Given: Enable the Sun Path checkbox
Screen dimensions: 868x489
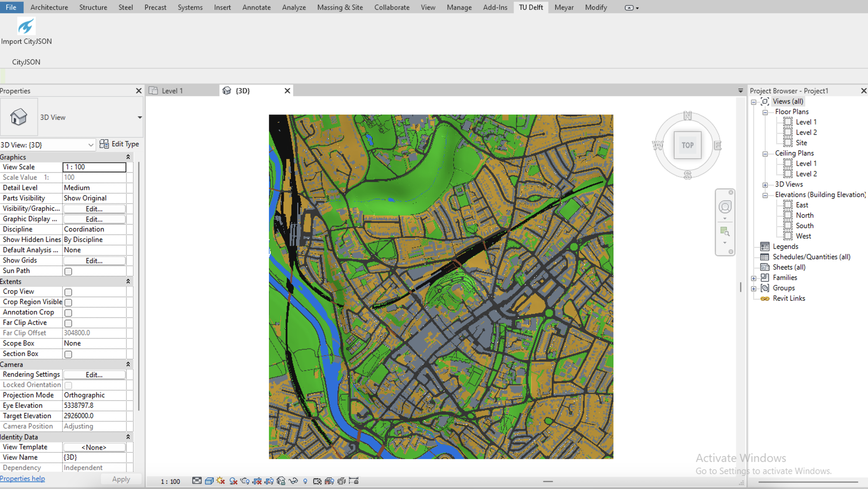Looking at the screenshot, I should [x=68, y=271].
